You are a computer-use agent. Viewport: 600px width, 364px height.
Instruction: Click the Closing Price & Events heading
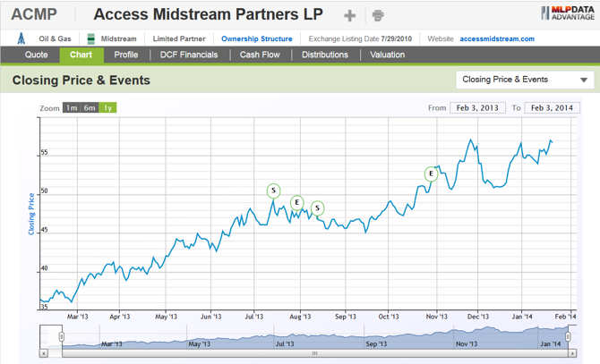coord(81,80)
